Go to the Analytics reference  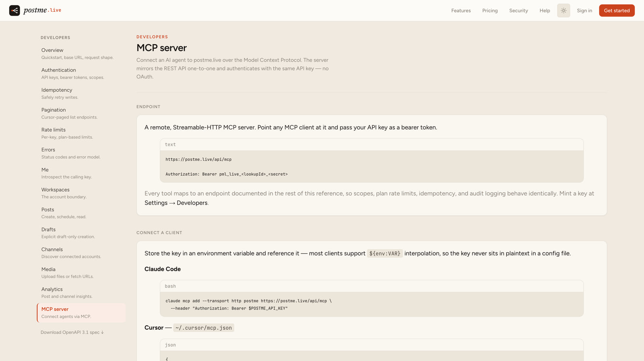pyautogui.click(x=81, y=293)
